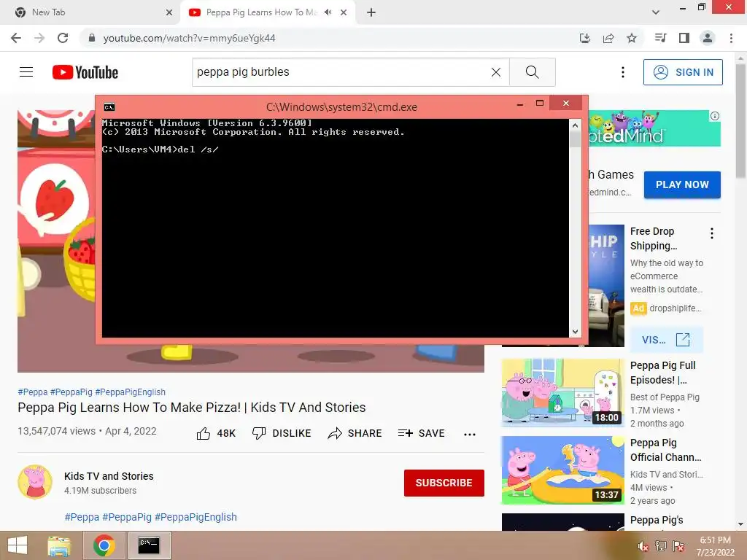Screen dimensions: 747x560
Task: Open options menu for Free Drop Shipping ad
Action: coord(712,233)
